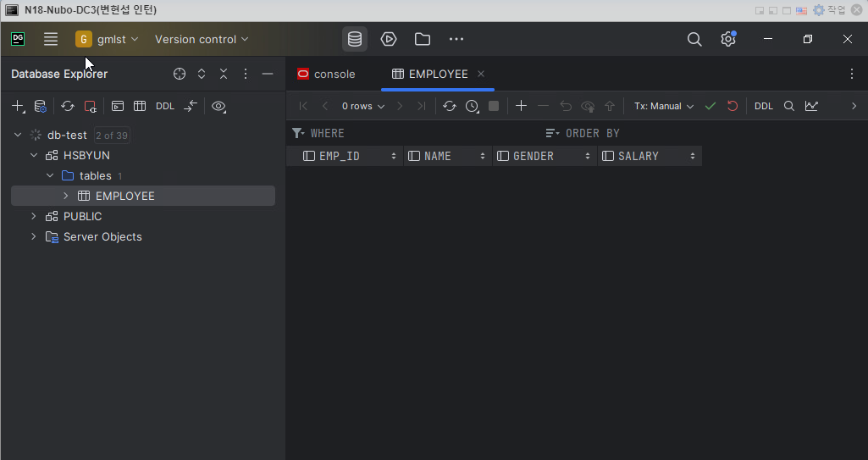Click the 2 of 39 schemas badge
This screenshot has width=868, height=460.
tap(112, 135)
